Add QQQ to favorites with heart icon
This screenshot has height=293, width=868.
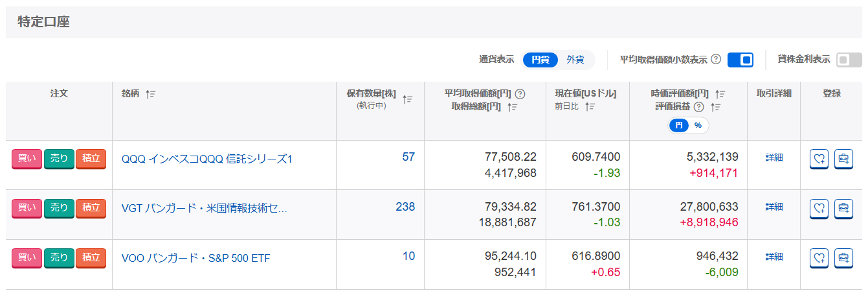click(x=819, y=159)
